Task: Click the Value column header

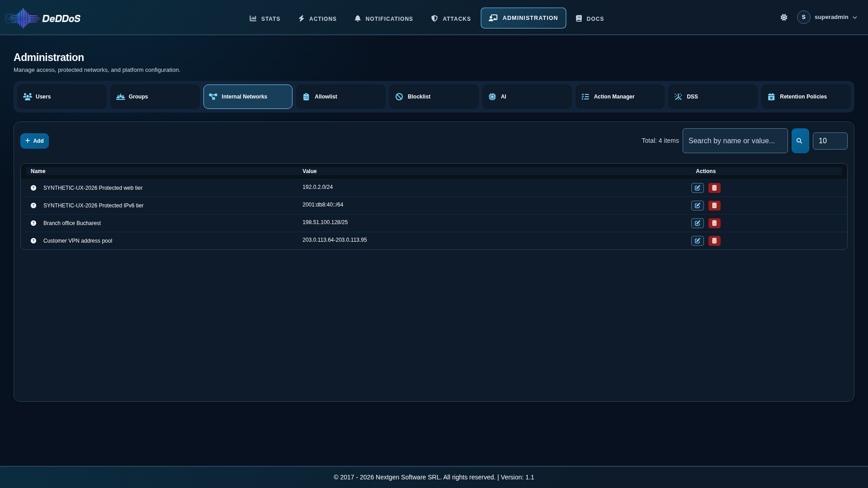Action: tap(310, 171)
